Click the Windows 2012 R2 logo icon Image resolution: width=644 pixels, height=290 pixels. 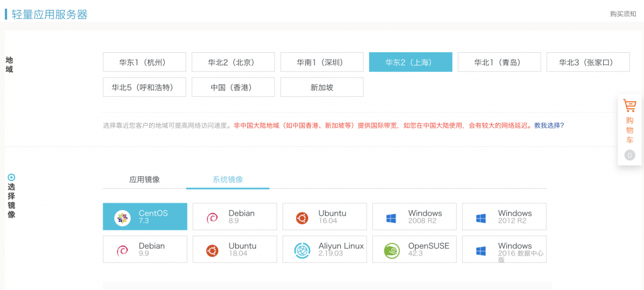481,218
